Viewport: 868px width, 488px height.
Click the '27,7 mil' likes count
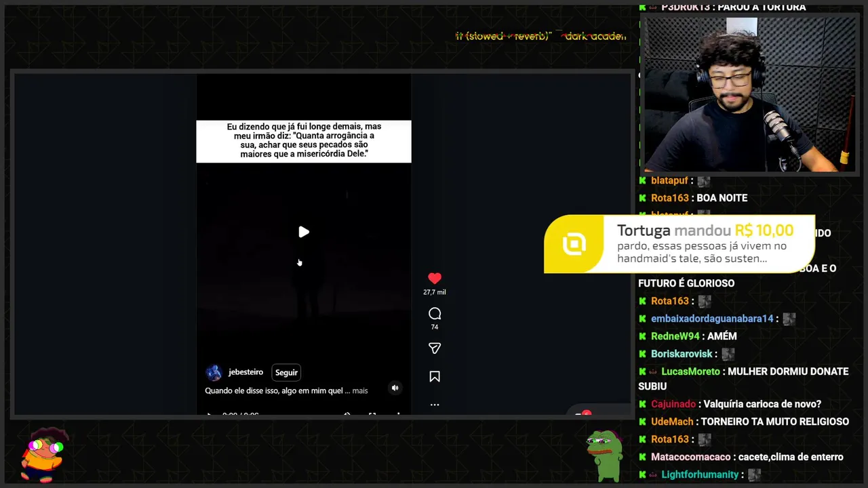(x=435, y=292)
